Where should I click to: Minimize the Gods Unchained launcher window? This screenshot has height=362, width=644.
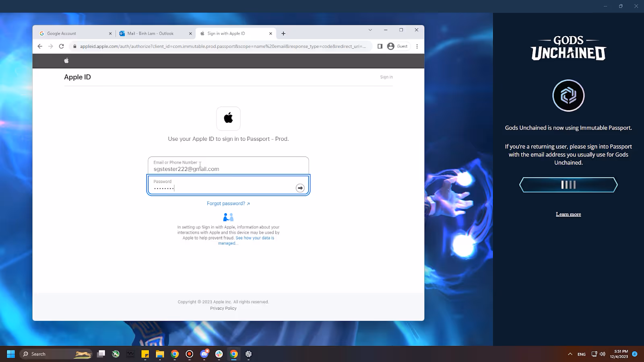point(605,6)
